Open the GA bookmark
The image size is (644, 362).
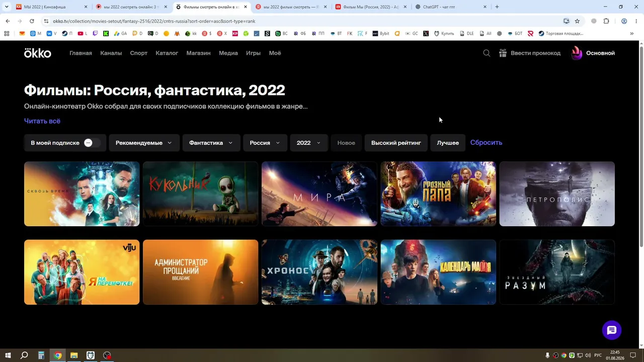pos(120,34)
